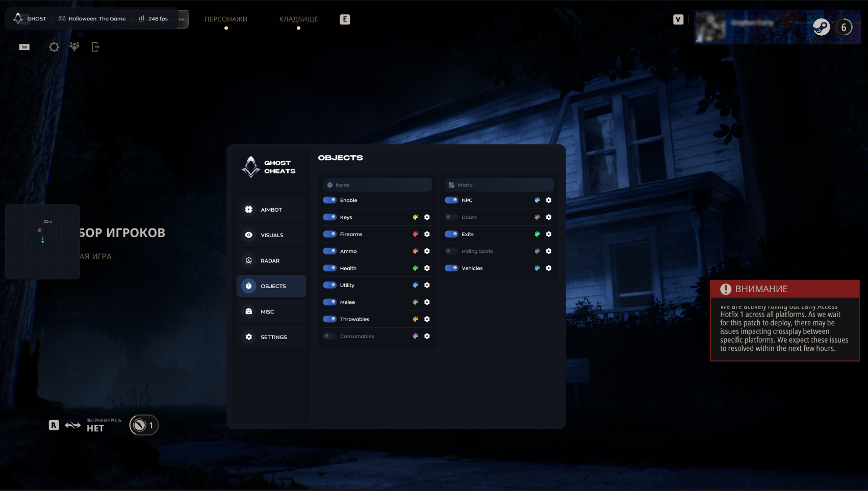Click the Steam icon in the profile banner

point(821,27)
